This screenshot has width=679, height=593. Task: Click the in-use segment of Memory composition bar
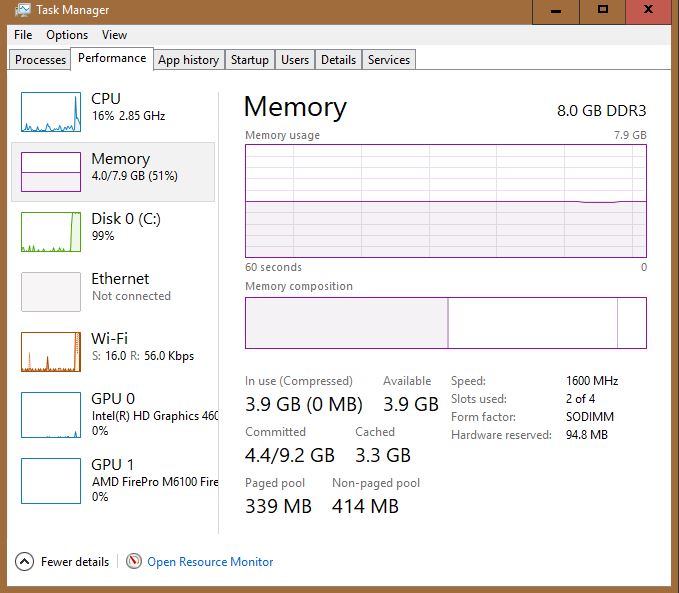tap(346, 323)
